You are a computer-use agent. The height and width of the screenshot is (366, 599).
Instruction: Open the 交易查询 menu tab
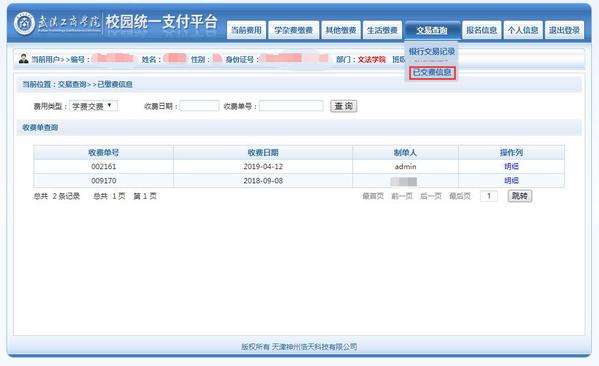(432, 30)
